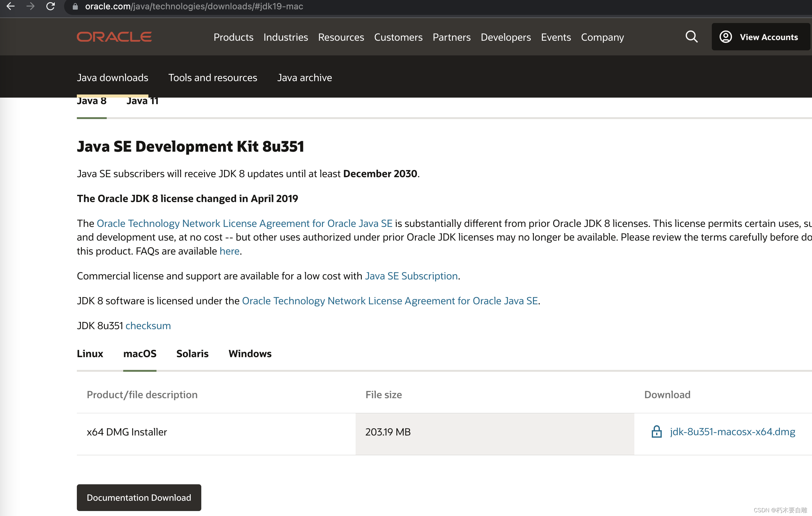Screen dimensions: 812x516
Task: Open the Customers menu
Action: pyautogui.click(x=398, y=37)
